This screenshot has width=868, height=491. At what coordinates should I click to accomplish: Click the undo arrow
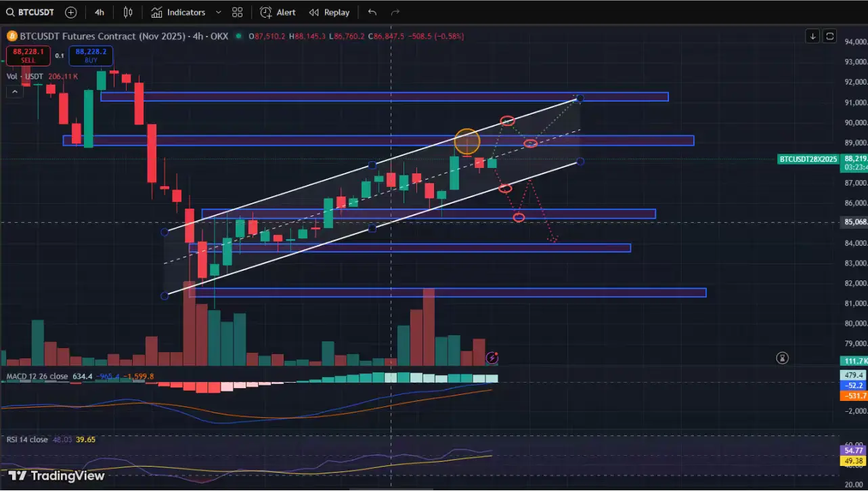372,12
